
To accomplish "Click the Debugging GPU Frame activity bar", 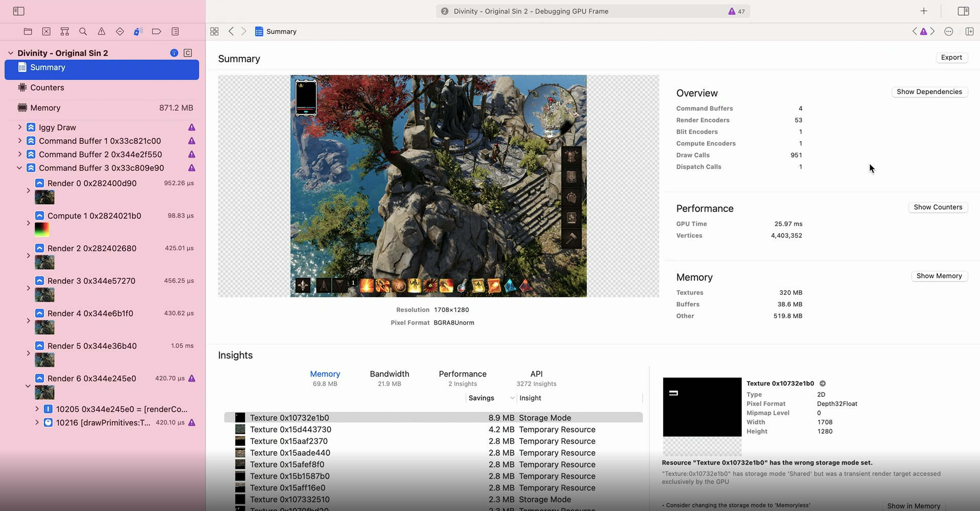I will pos(593,11).
